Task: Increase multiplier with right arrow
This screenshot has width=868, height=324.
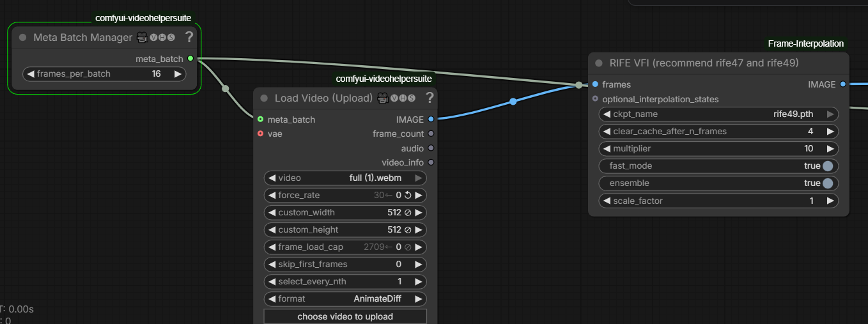Action: click(x=830, y=149)
